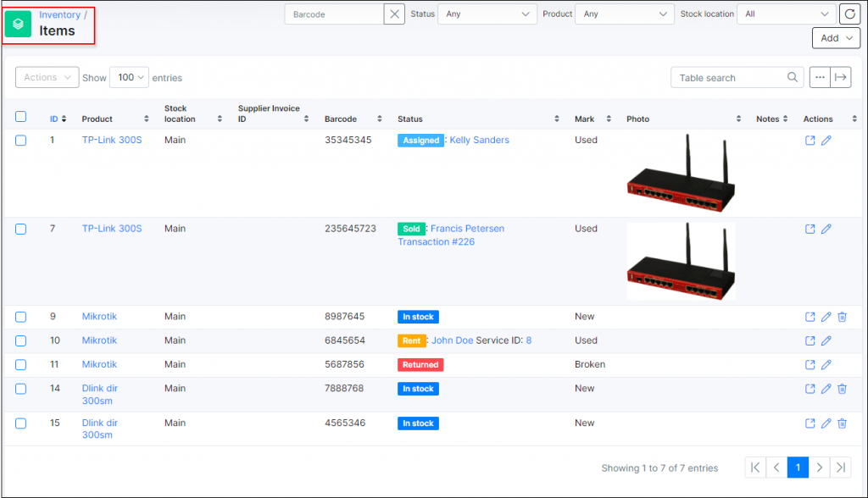Click the delete trash icon for item 9
Image resolution: width=868 pixels, height=498 pixels.
tap(842, 316)
